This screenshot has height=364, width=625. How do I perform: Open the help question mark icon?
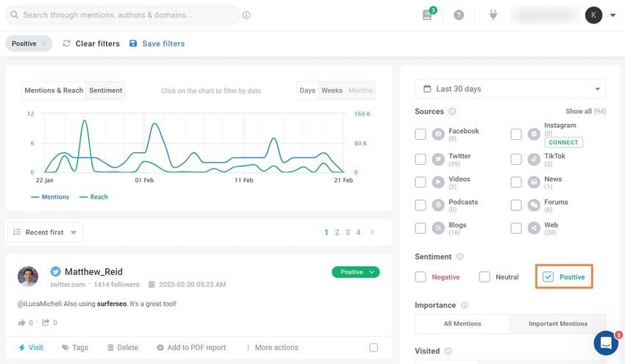point(459,15)
